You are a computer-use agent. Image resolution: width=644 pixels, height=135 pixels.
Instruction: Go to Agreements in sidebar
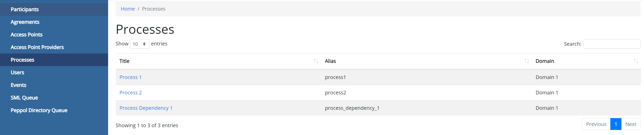click(x=25, y=22)
